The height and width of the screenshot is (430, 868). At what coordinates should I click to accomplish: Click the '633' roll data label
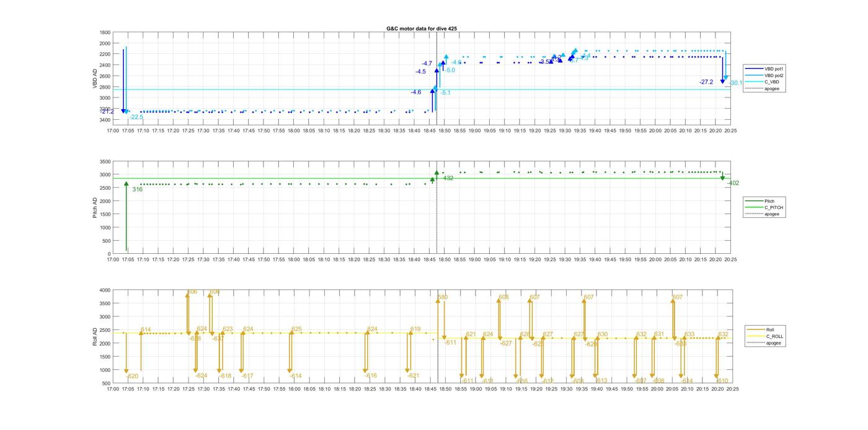click(x=689, y=334)
